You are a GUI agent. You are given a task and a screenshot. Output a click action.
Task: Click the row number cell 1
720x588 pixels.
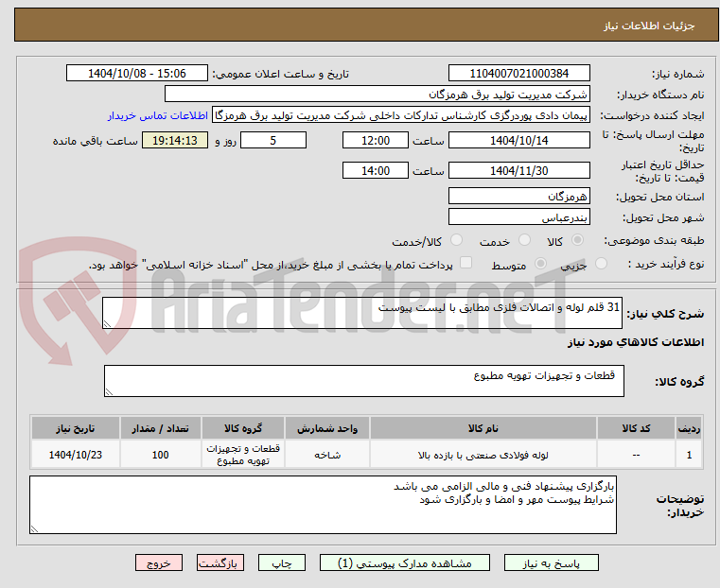pyautogui.click(x=689, y=455)
